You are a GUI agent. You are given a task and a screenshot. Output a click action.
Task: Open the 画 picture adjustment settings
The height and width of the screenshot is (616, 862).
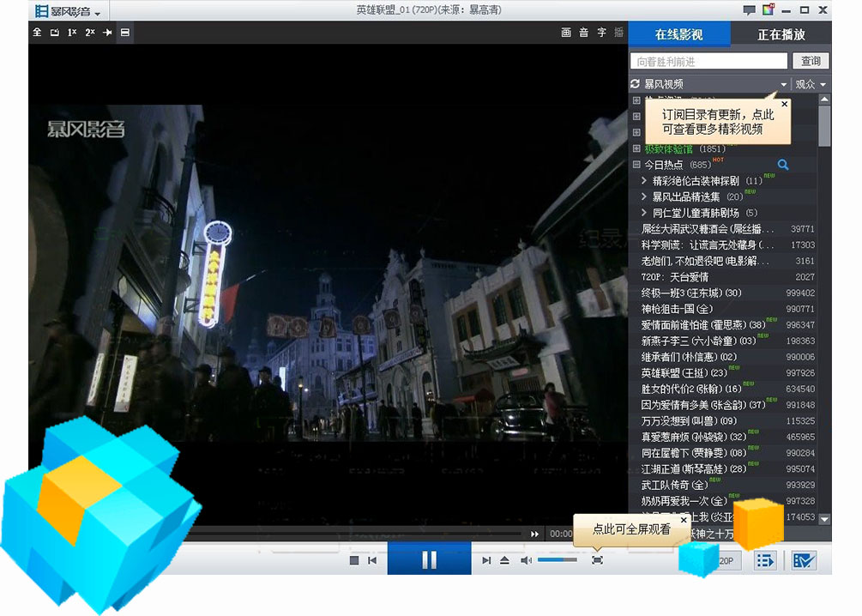(566, 33)
